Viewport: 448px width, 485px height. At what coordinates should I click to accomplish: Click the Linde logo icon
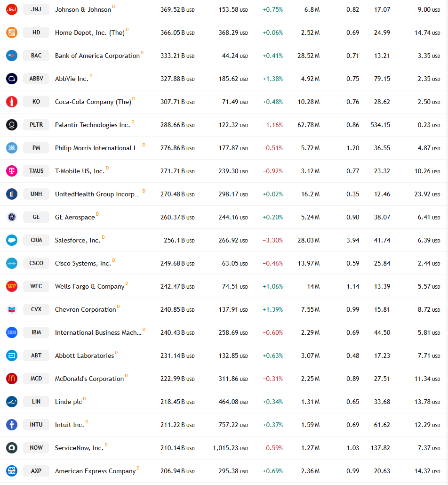[12, 402]
